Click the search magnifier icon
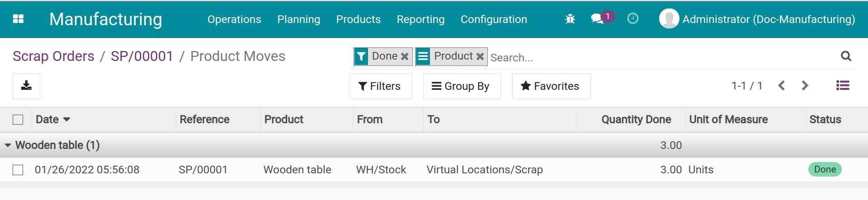 pyautogui.click(x=846, y=56)
